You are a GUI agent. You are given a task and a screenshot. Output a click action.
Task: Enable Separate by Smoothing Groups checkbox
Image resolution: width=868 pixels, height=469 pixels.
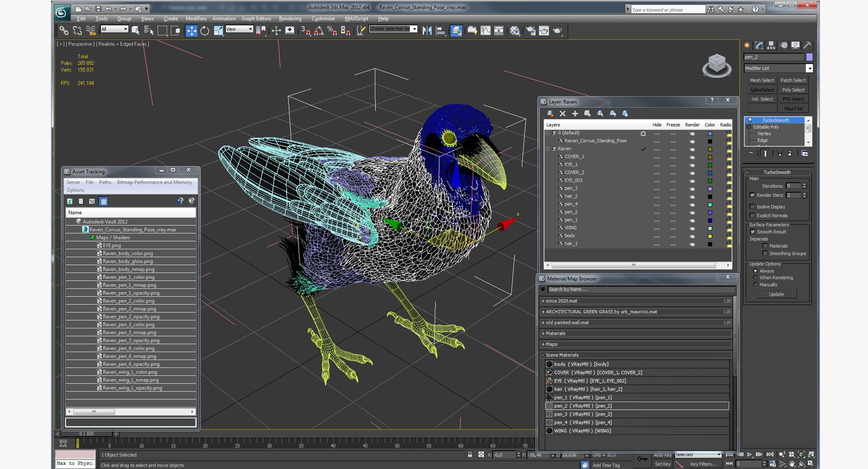pos(765,253)
